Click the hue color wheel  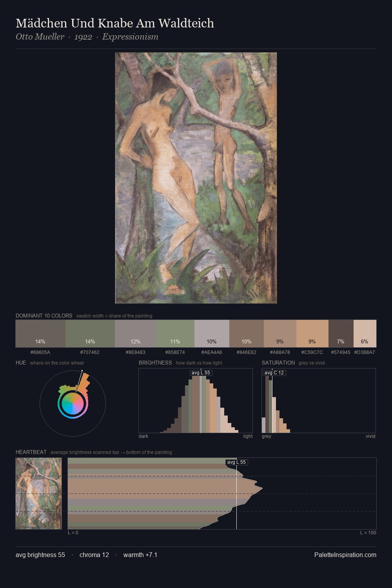[x=73, y=403]
